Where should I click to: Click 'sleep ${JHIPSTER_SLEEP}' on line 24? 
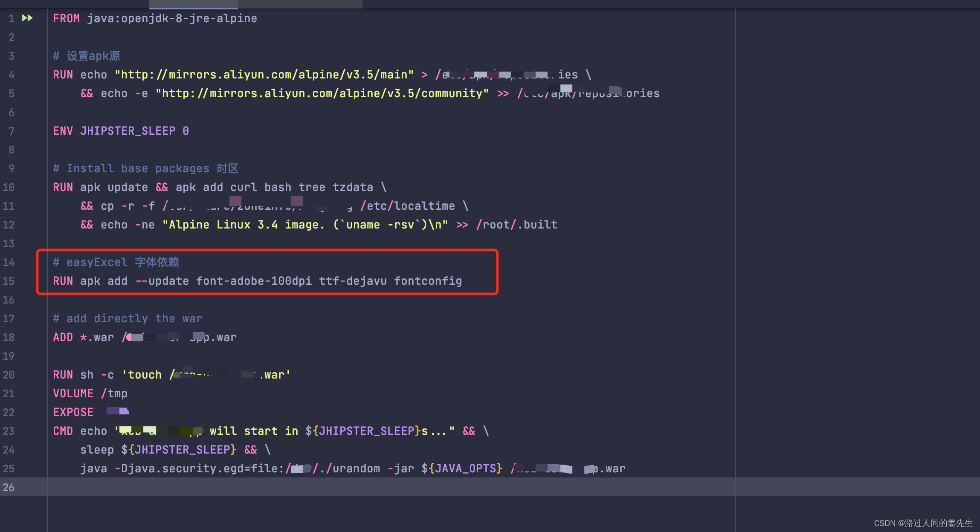158,450
